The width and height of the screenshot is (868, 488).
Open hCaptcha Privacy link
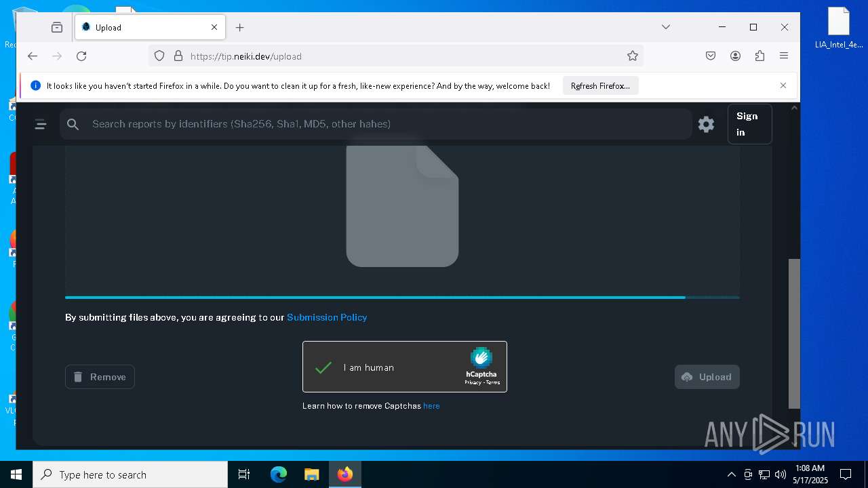click(x=472, y=382)
